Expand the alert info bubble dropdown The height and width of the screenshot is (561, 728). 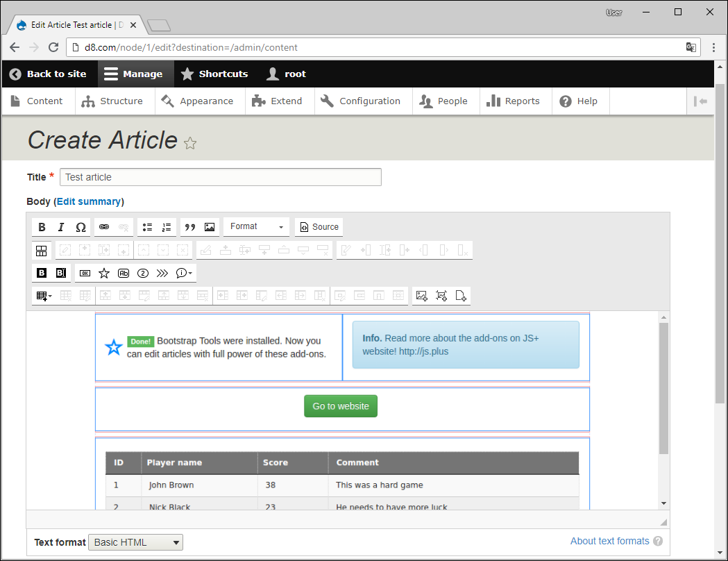(x=185, y=273)
